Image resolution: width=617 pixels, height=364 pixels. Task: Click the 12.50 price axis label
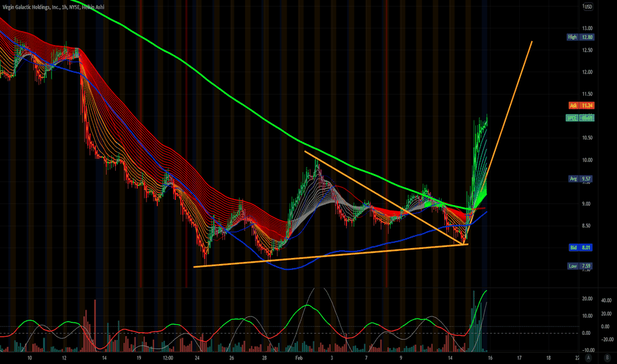click(x=587, y=50)
